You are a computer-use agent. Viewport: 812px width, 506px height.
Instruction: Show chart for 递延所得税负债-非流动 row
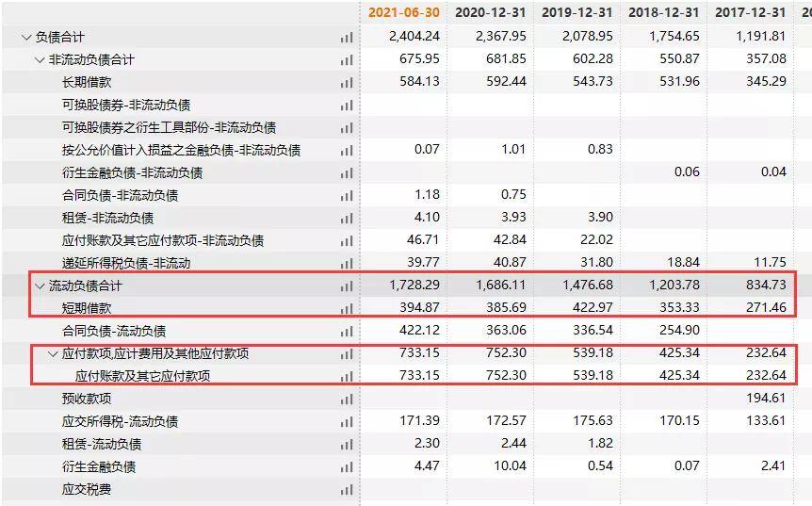pos(347,264)
